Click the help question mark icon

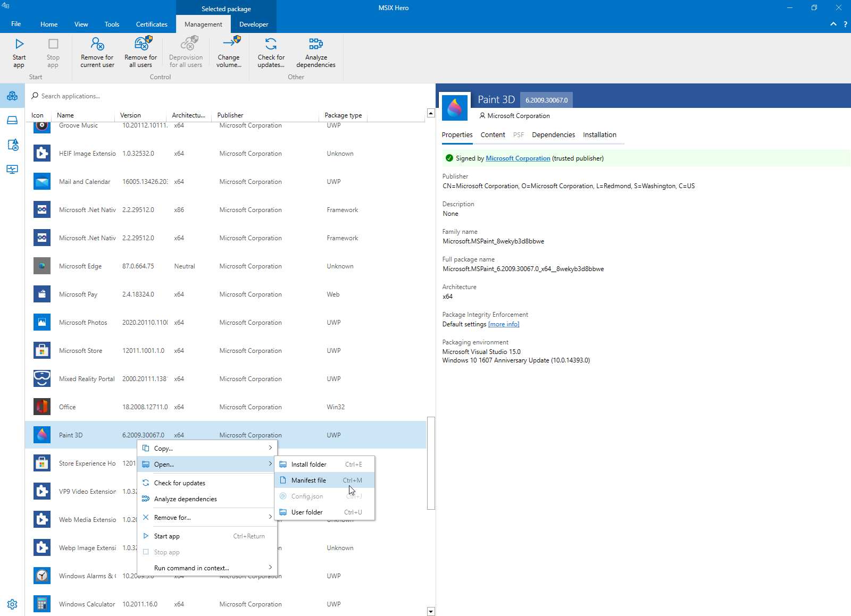point(845,24)
